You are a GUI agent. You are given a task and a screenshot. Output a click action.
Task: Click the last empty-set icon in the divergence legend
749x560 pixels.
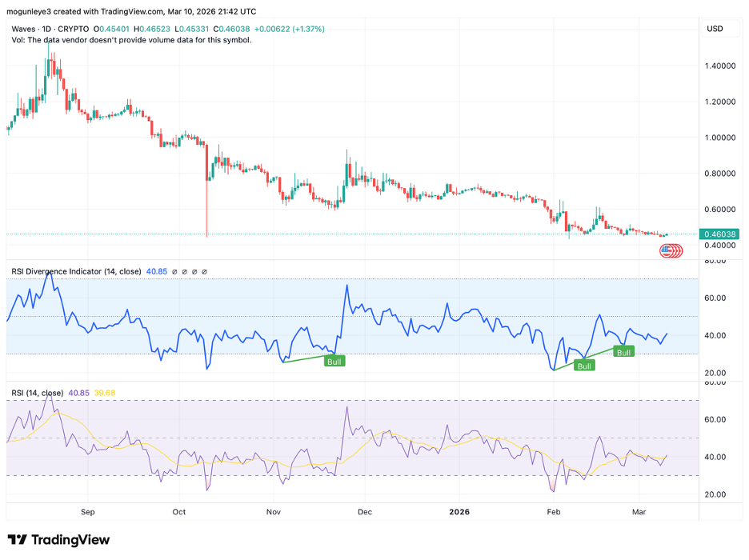click(204, 271)
